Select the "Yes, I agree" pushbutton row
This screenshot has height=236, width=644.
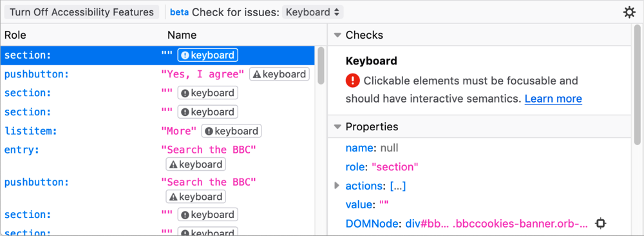click(158, 74)
